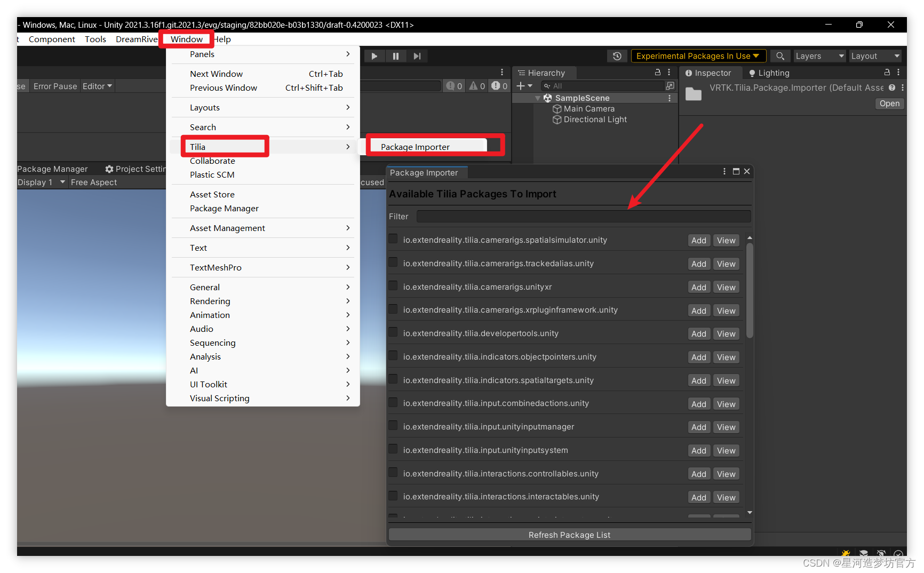Click the console warning count icon
The height and width of the screenshot is (573, 924).
pyautogui.click(x=477, y=86)
